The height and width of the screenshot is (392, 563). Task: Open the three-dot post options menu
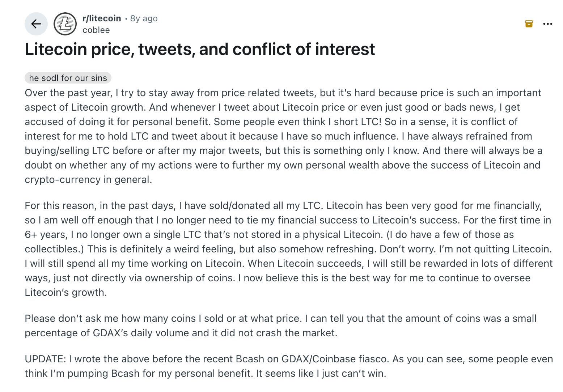pos(548,24)
